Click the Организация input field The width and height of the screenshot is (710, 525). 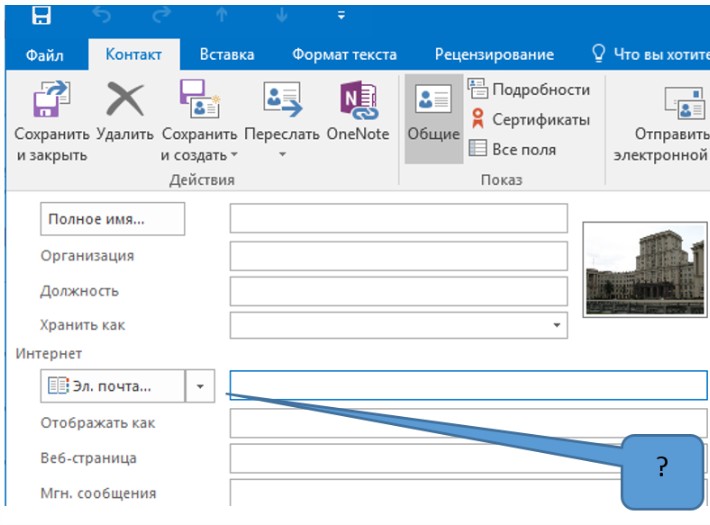398,256
